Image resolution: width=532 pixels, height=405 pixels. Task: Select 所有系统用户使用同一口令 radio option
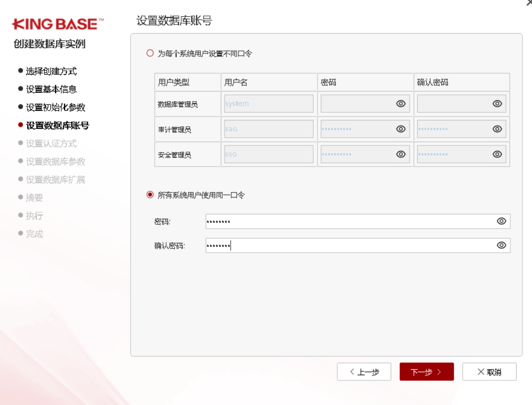point(150,195)
